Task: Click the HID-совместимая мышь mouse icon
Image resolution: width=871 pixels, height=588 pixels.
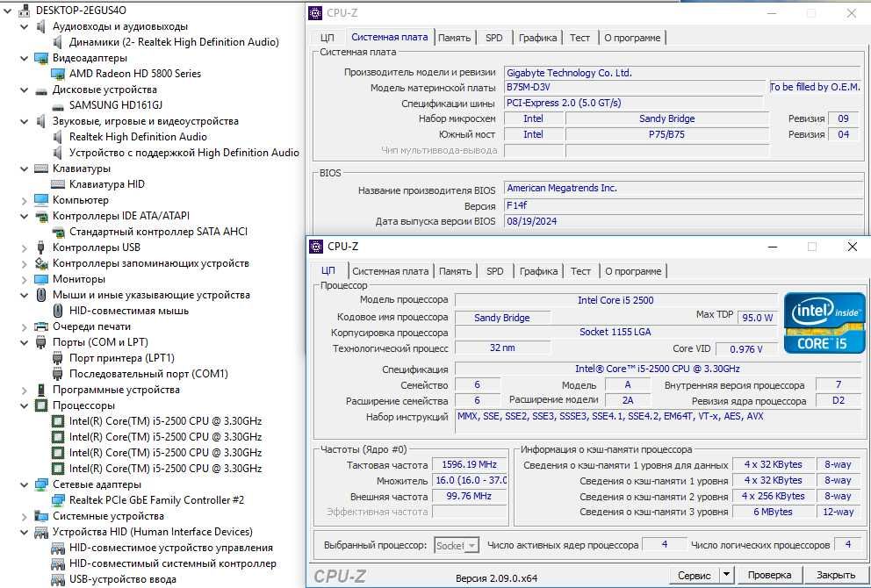Action: [x=58, y=311]
